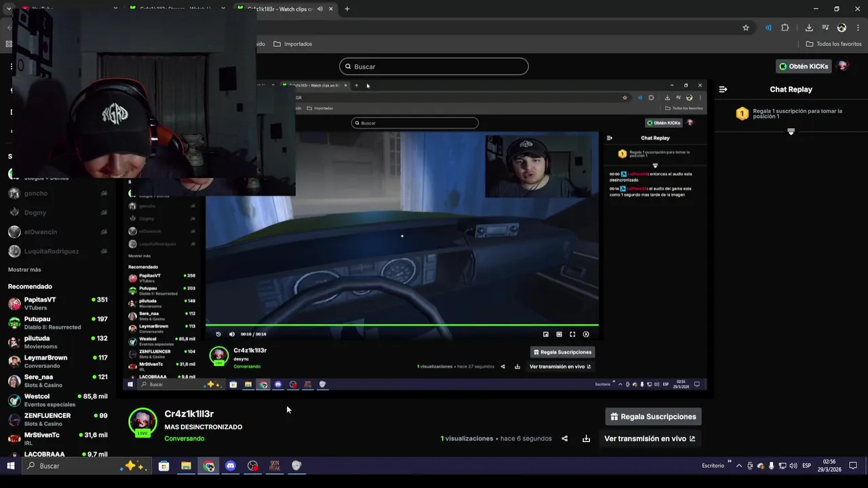Close the active Watch clips tab
This screenshot has height=488, width=868.
(331, 9)
